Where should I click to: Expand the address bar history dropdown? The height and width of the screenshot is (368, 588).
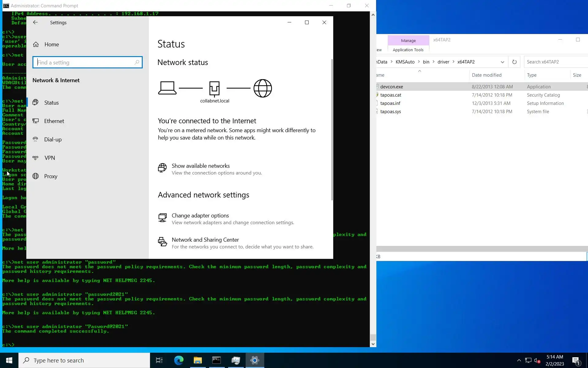click(x=502, y=62)
